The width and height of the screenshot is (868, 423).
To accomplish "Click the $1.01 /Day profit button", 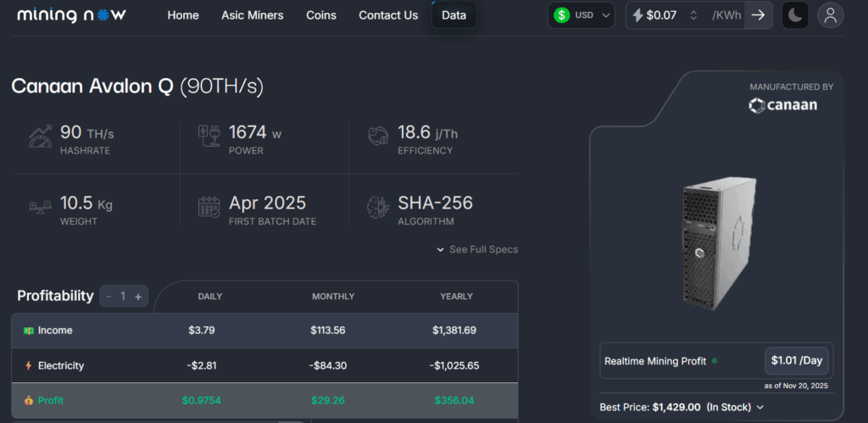I will [797, 360].
